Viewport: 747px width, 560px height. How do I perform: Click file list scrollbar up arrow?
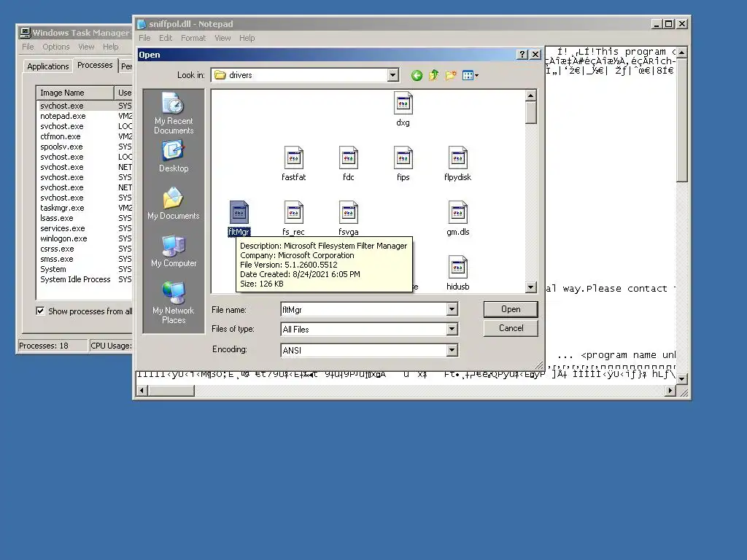click(x=531, y=96)
